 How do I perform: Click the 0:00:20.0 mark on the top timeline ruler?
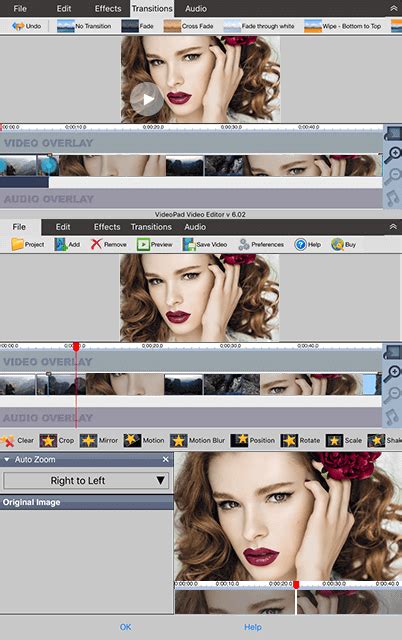(153, 127)
